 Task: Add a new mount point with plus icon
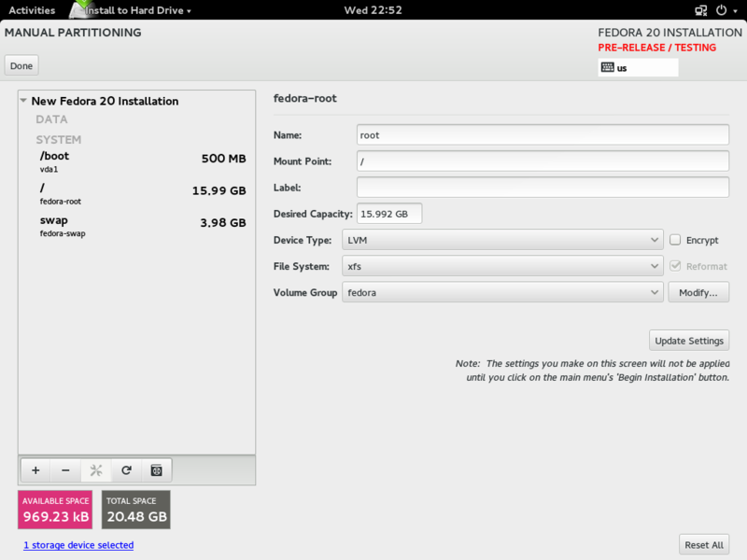[x=35, y=470]
